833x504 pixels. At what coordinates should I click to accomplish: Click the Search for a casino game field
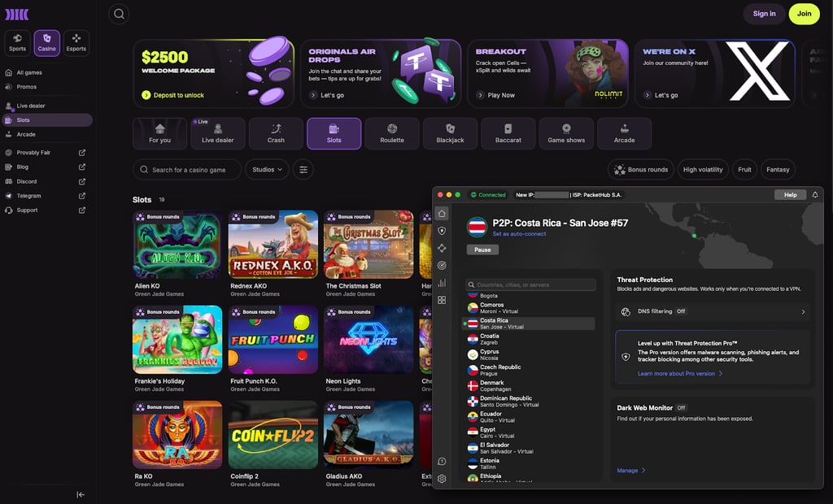187,169
